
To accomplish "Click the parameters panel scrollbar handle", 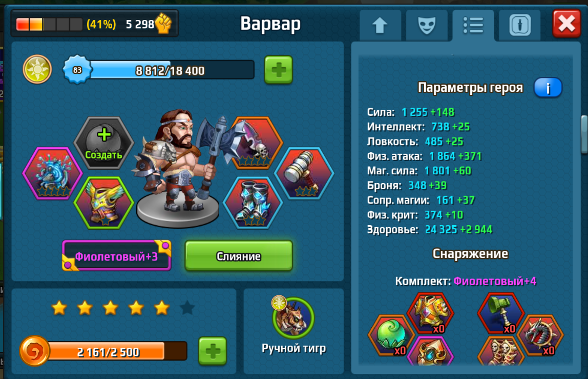I will point(584,134).
